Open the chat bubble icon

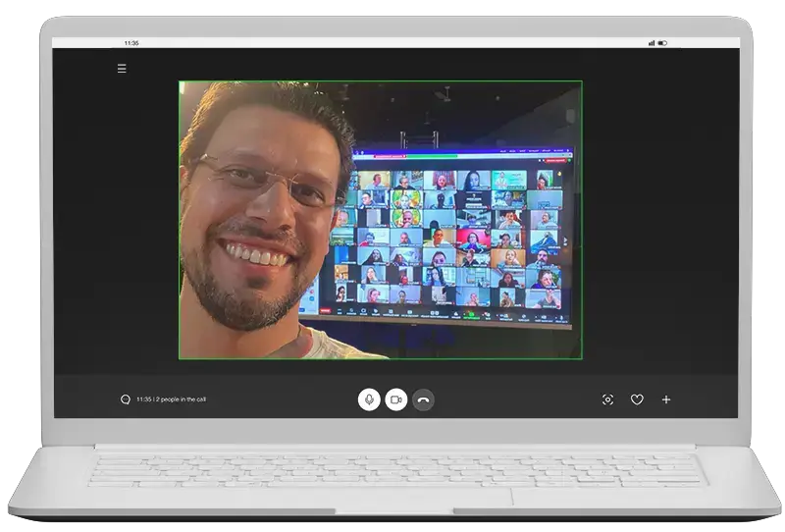[x=125, y=399]
